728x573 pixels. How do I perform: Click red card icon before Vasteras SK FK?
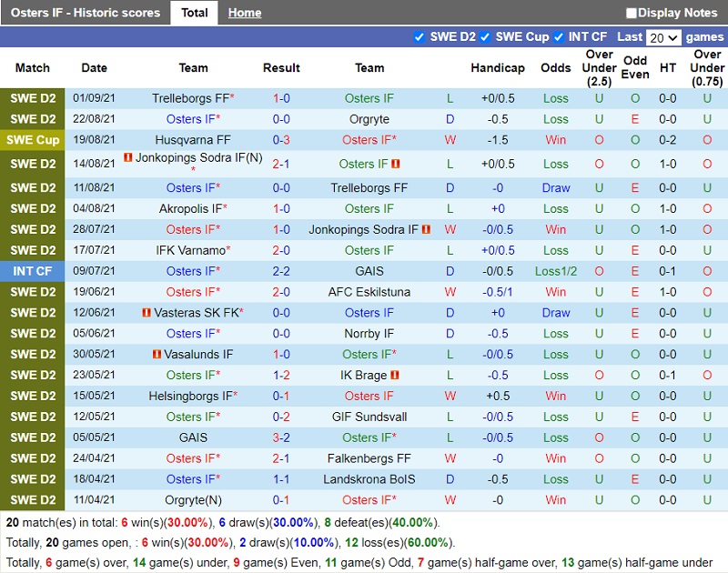click(146, 313)
